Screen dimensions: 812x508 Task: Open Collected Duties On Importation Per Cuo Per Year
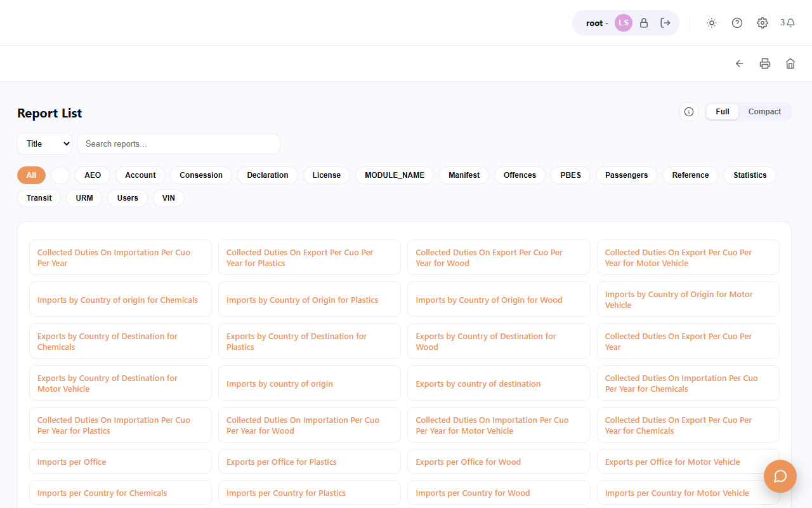click(x=121, y=257)
